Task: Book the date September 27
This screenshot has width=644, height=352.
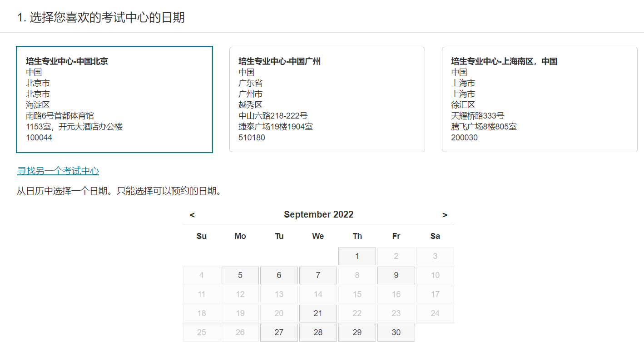Action: 279,332
